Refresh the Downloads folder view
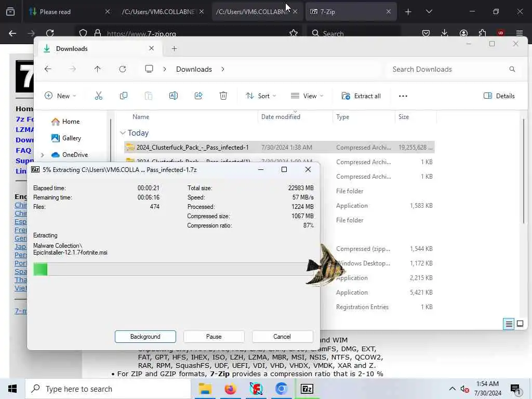The width and height of the screenshot is (532, 399). pos(123,69)
